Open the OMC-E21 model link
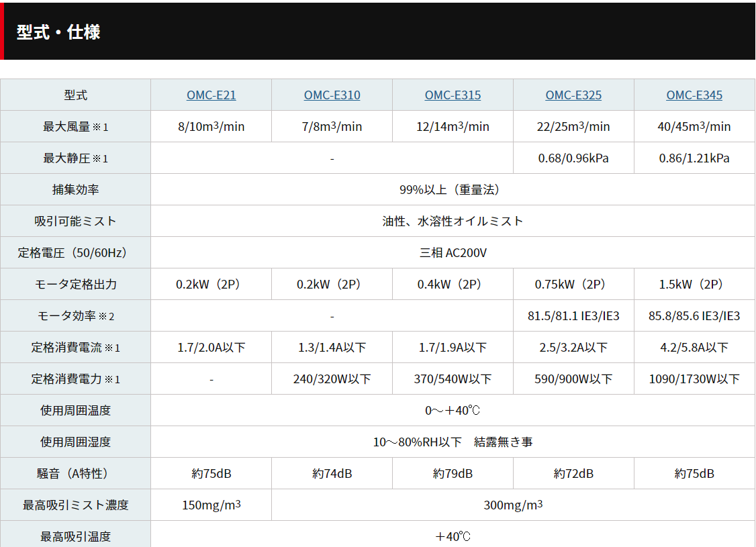Image resolution: width=756 pixels, height=547 pixels. 211,95
